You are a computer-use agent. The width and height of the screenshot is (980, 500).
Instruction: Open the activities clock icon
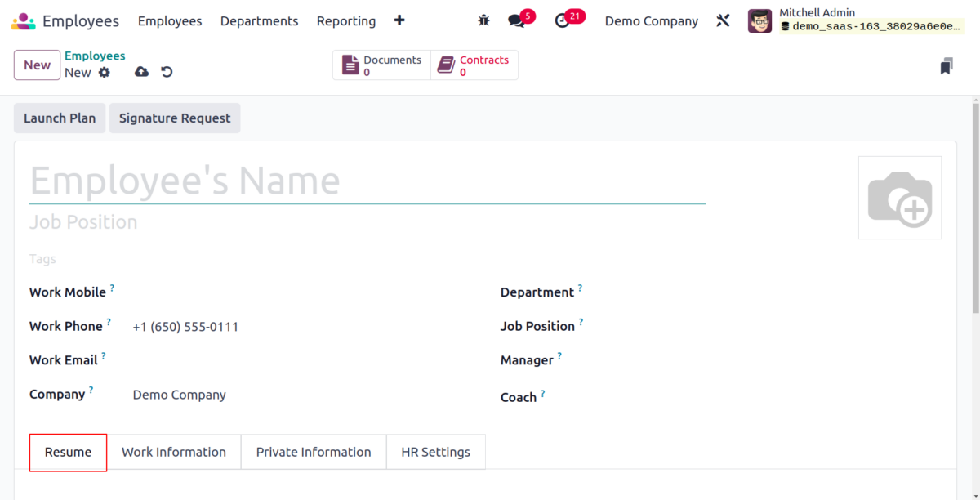tap(562, 21)
